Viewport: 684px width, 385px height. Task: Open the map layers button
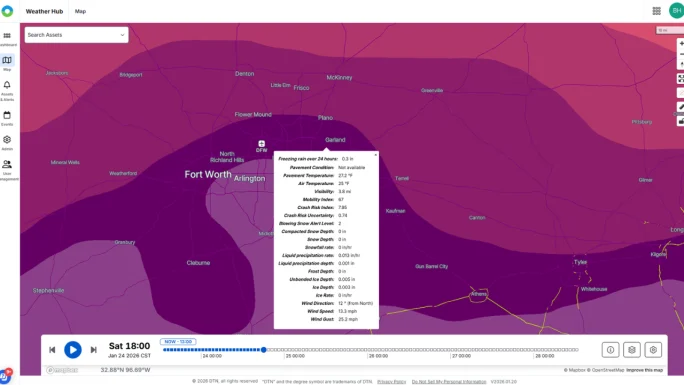[x=632, y=350]
